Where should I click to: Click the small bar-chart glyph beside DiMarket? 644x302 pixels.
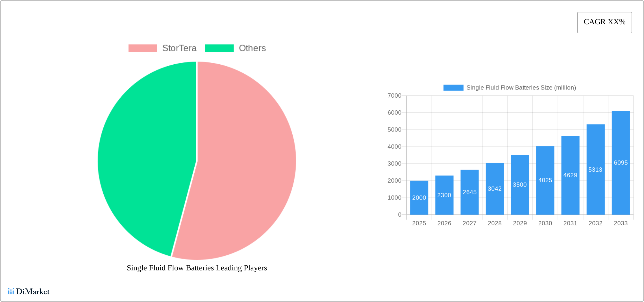12,292
